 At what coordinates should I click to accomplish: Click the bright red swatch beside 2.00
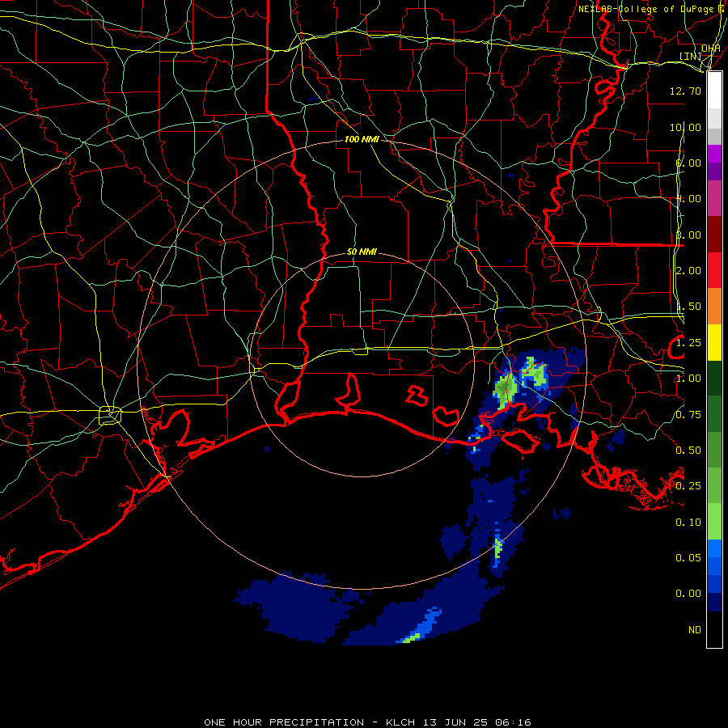(714, 270)
